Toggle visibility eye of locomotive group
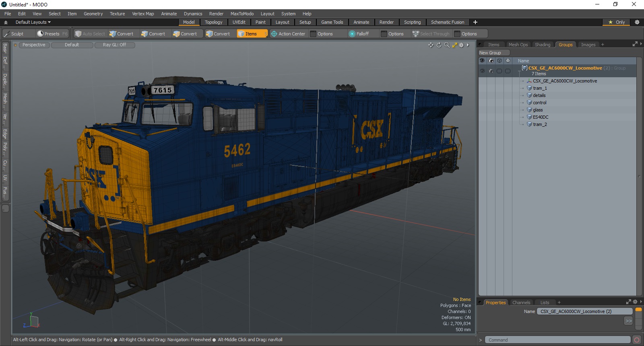 pyautogui.click(x=482, y=71)
